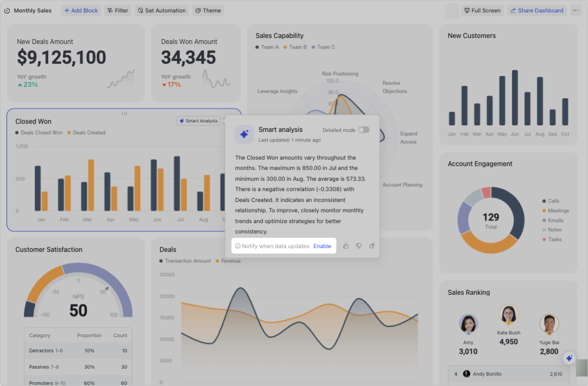Click the Account Planning radar label
Screen dimensions: 588x386
click(x=402, y=185)
